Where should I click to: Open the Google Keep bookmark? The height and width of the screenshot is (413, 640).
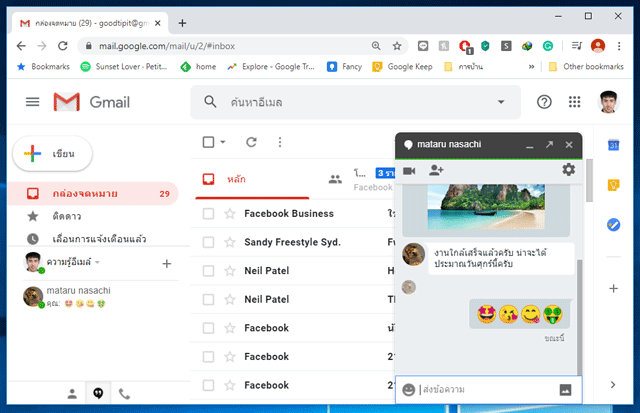point(402,67)
